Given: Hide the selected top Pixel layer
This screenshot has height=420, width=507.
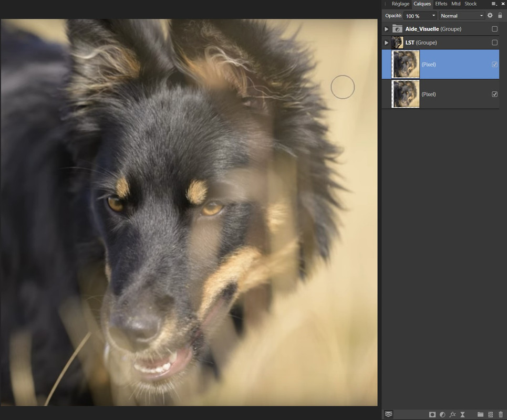Looking at the screenshot, I should click(x=494, y=65).
